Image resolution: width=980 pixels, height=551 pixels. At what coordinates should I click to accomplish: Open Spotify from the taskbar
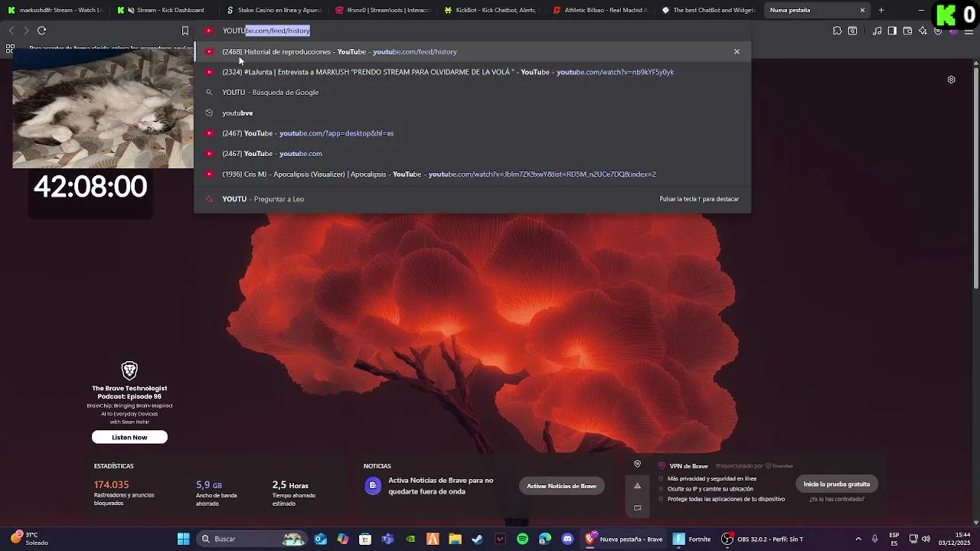pos(522,539)
